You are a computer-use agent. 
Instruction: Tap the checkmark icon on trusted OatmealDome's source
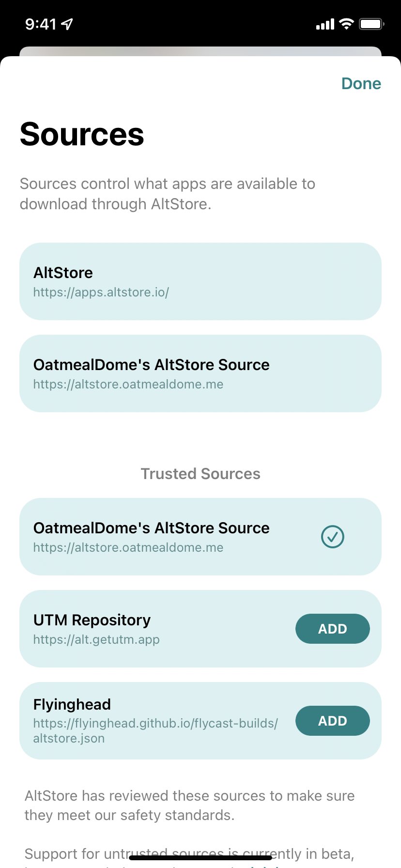(x=333, y=537)
